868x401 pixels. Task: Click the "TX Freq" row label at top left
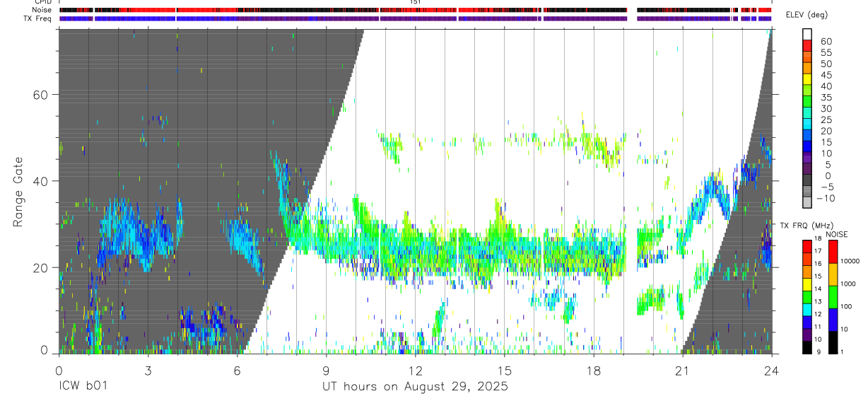point(39,18)
